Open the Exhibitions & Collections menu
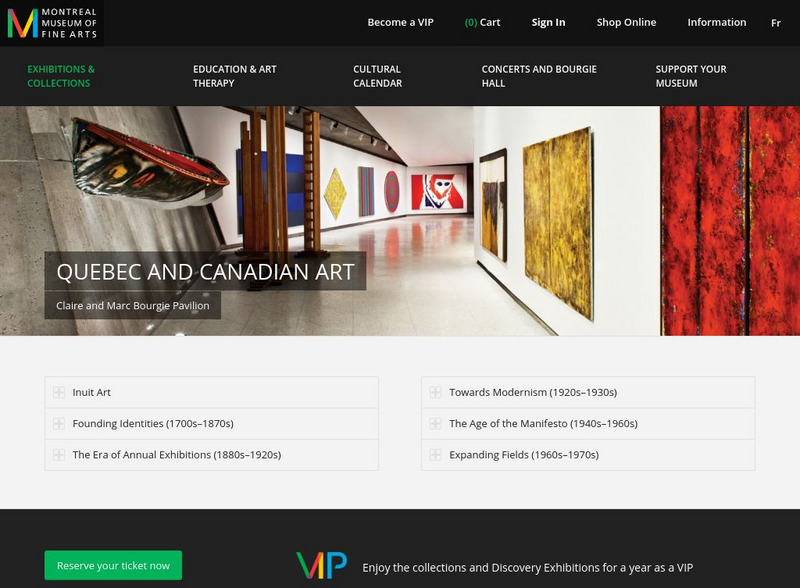The height and width of the screenshot is (588, 800). (x=61, y=76)
